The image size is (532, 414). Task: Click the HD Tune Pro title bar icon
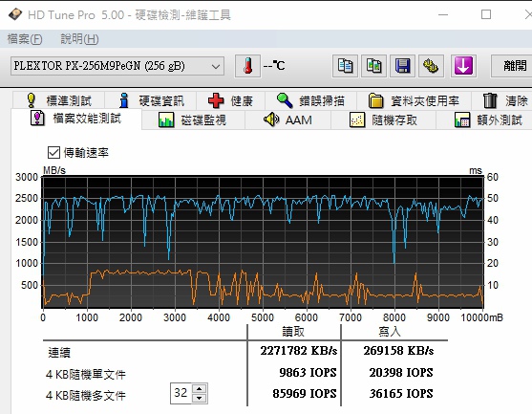pos(15,15)
